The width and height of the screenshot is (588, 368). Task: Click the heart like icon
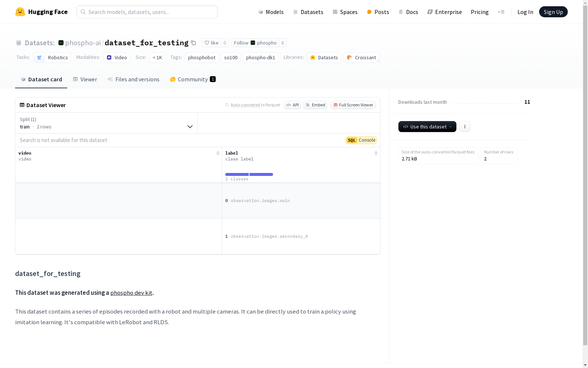pos(207,43)
